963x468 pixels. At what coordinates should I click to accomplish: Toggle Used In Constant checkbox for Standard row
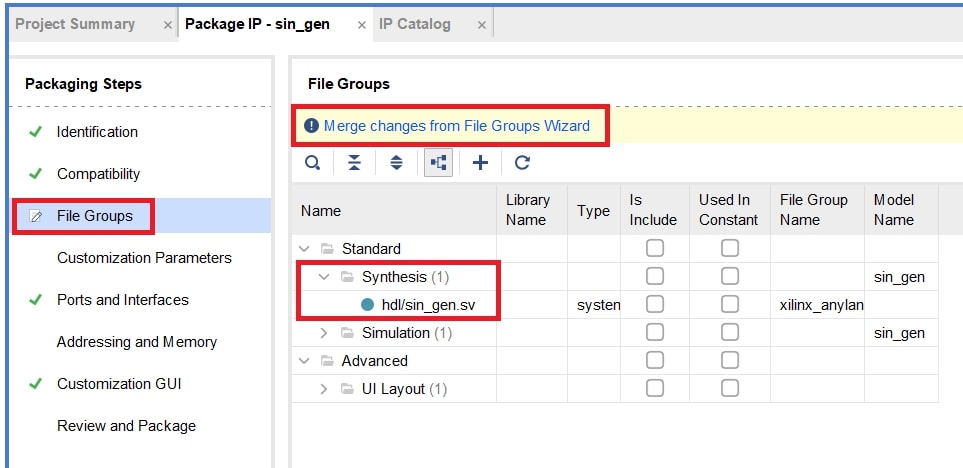pyautogui.click(x=730, y=248)
